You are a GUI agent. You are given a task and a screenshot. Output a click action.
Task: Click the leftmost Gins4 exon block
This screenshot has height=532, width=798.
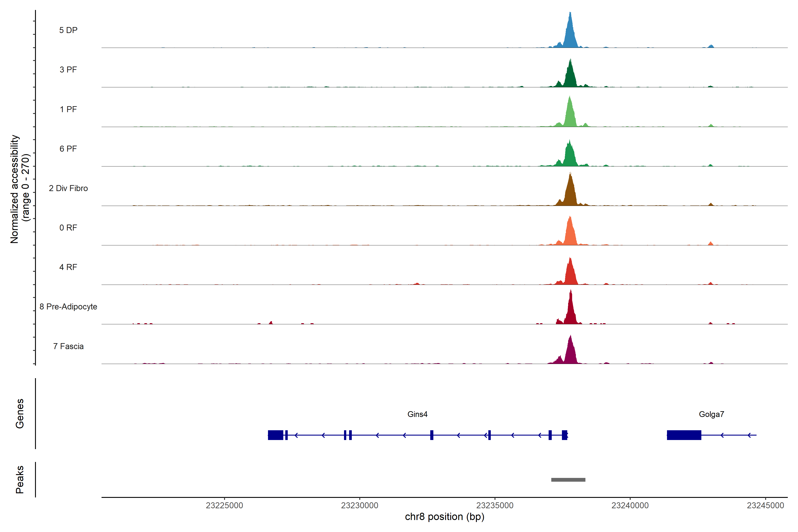point(276,435)
